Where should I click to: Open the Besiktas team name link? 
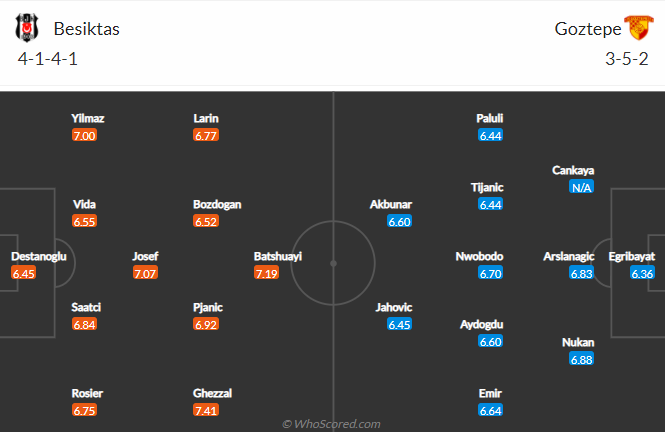click(x=87, y=29)
